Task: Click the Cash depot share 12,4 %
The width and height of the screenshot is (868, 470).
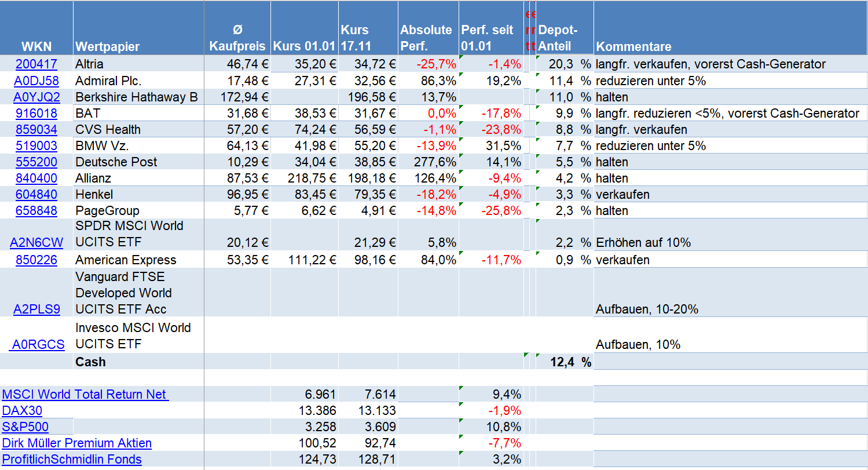Action: pyautogui.click(x=570, y=362)
